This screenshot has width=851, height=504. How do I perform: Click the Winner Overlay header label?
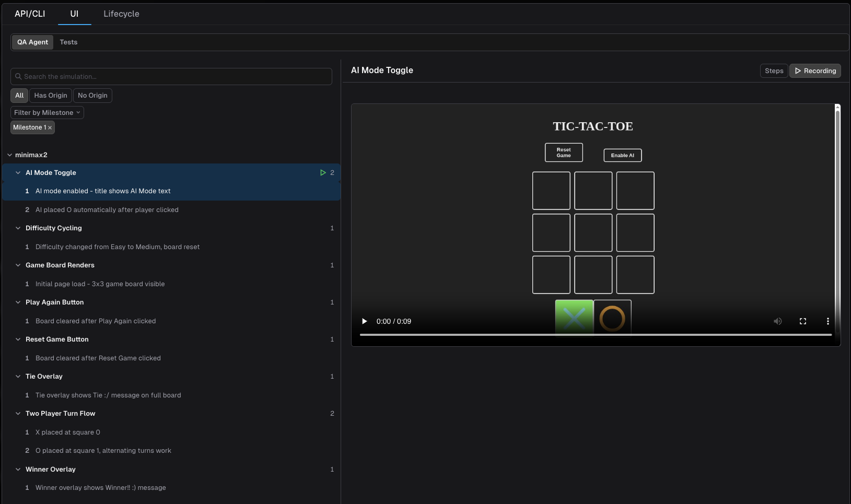click(50, 470)
